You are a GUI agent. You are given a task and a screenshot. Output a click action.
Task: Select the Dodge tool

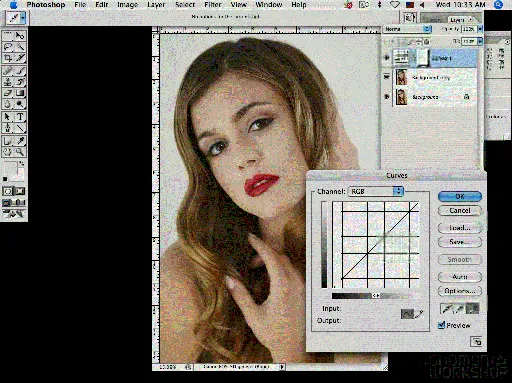20,104
